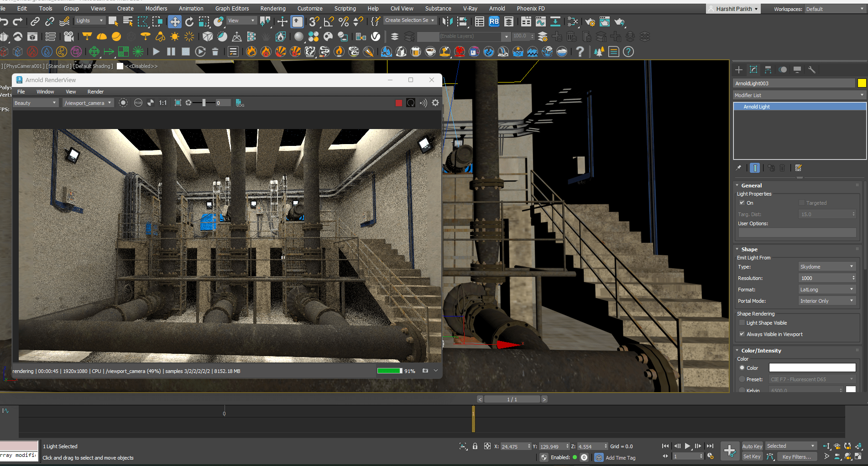Screen dimensions: 868x466
Task: Click the white light Color swatch
Action: (x=812, y=368)
